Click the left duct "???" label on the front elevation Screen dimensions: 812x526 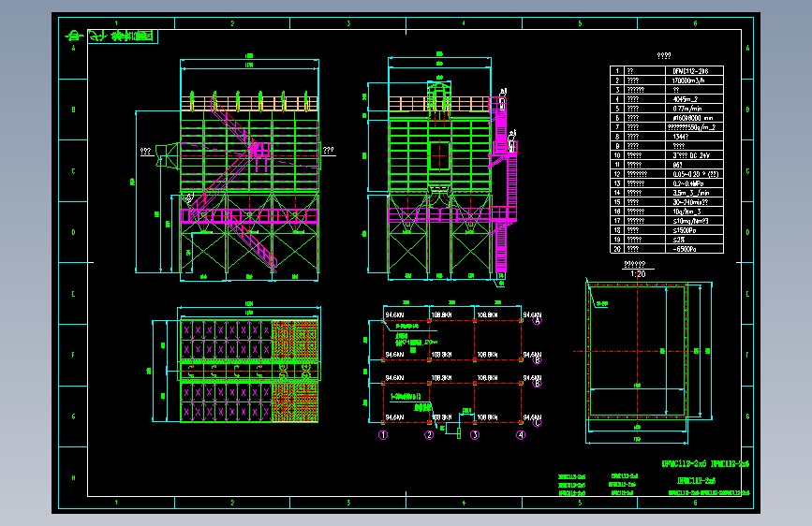(x=146, y=151)
